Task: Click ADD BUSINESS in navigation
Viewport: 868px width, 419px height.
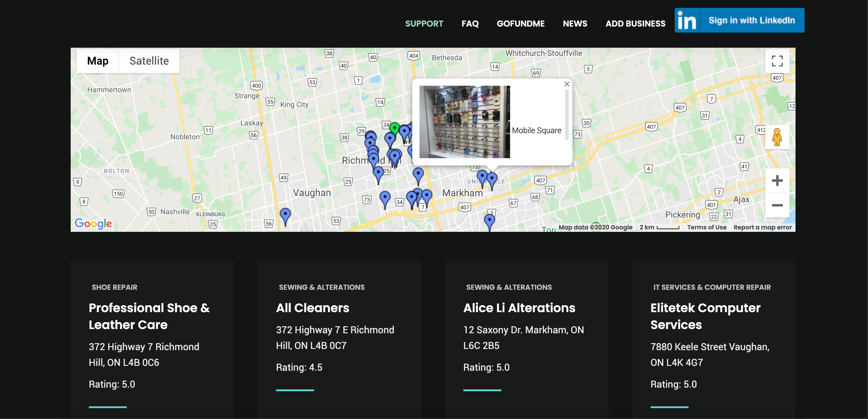Action: (635, 24)
